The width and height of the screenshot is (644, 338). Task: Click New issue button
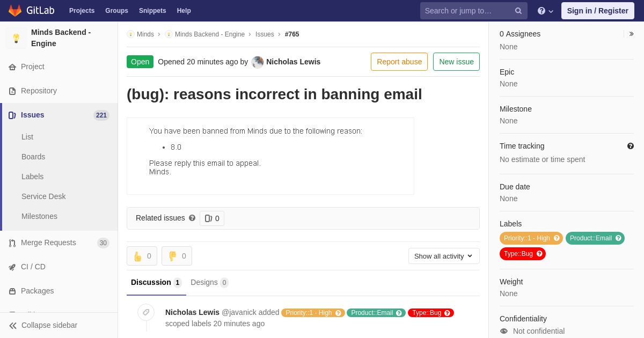(x=456, y=62)
